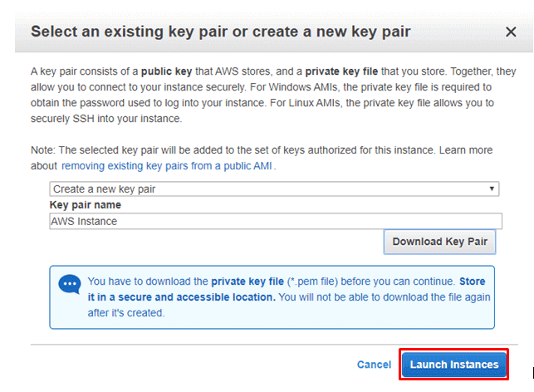Click 'securely SSH into your instance' text
The width and height of the screenshot is (534, 392).
pos(106,119)
